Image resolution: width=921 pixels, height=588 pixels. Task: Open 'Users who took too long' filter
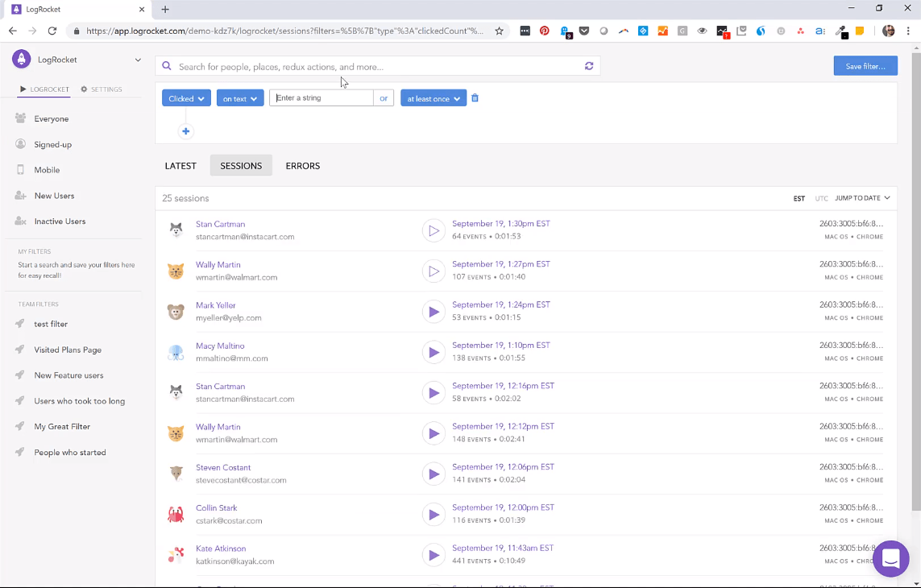(x=79, y=401)
